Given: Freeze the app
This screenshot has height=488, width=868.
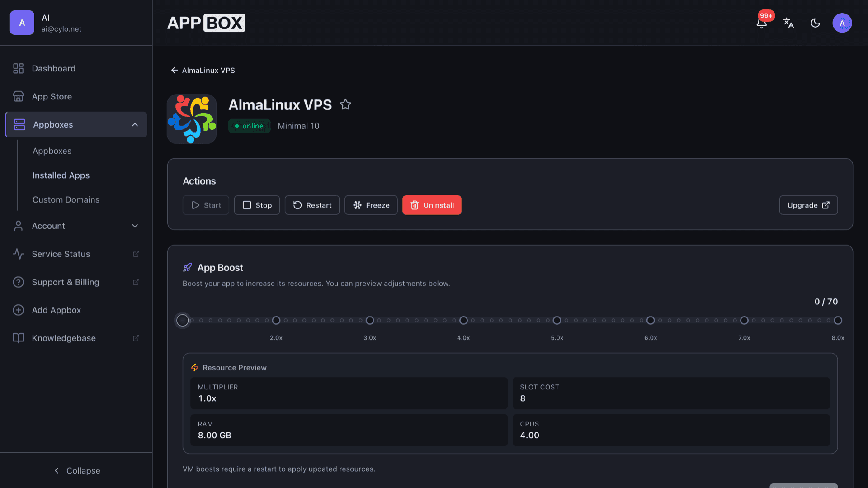Looking at the screenshot, I should point(371,205).
